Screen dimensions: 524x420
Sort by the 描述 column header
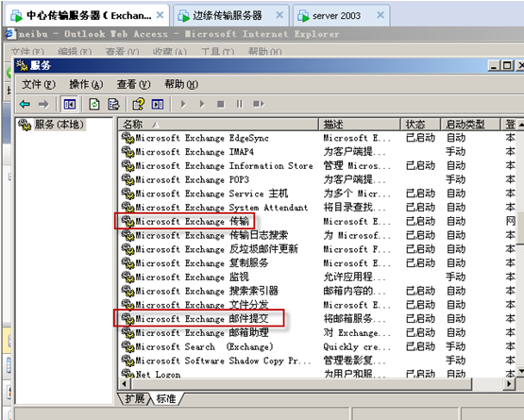[x=360, y=125]
